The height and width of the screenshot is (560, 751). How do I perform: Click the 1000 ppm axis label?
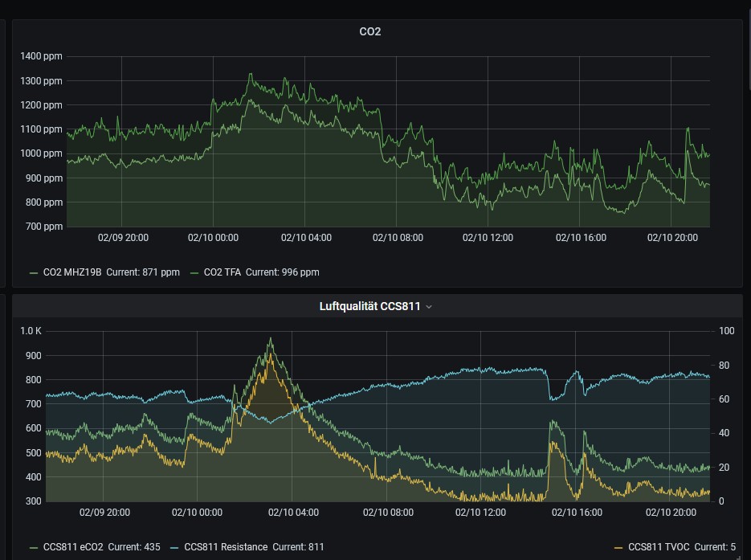(x=41, y=153)
